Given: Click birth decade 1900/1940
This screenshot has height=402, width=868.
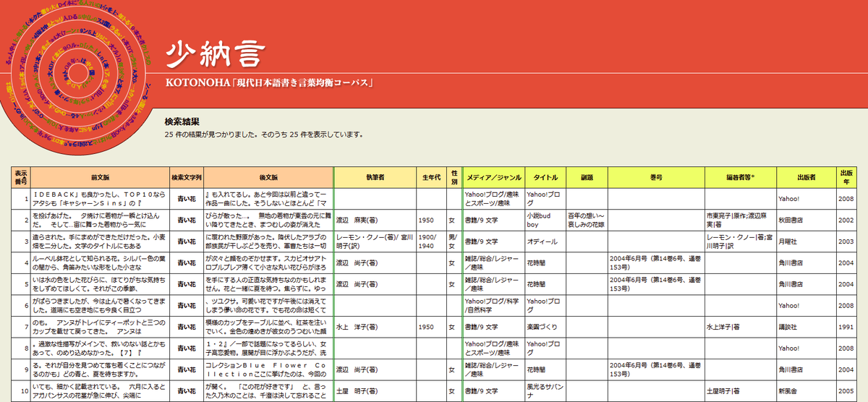Looking at the screenshot, I should tap(427, 241).
